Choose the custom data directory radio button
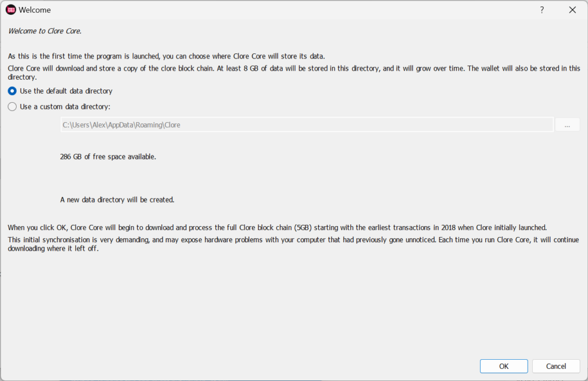Viewport: 588px width, 381px height. click(x=13, y=107)
